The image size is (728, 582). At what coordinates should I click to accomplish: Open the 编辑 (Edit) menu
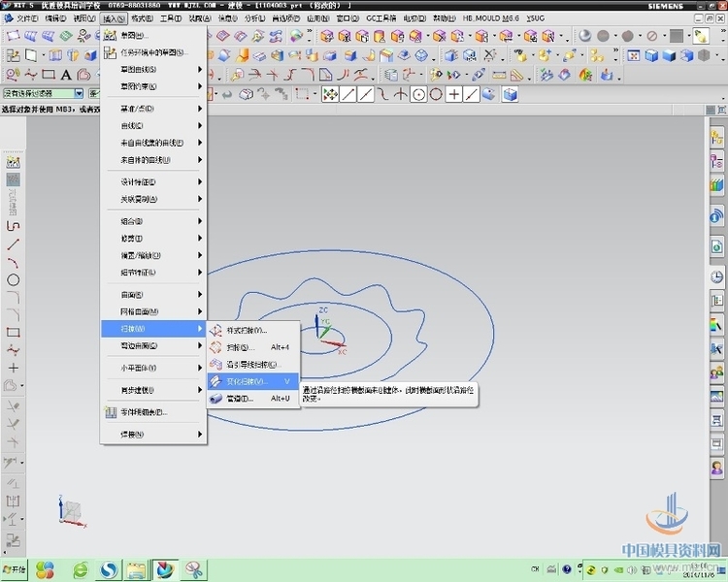click(55, 18)
